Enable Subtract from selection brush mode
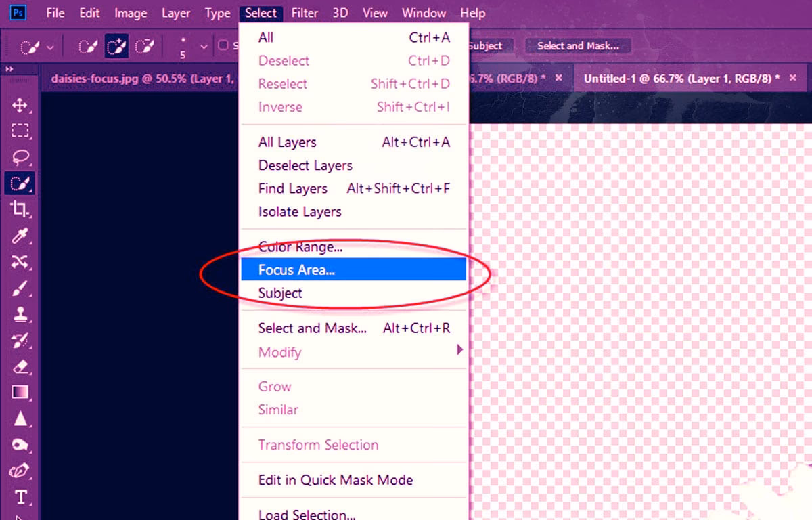 coord(144,47)
